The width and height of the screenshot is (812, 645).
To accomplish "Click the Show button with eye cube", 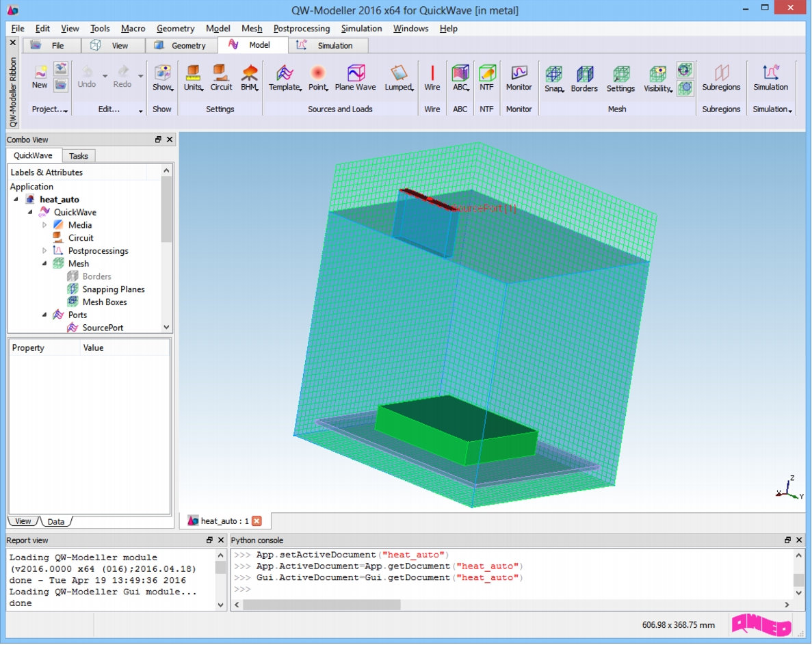I will click(x=162, y=78).
